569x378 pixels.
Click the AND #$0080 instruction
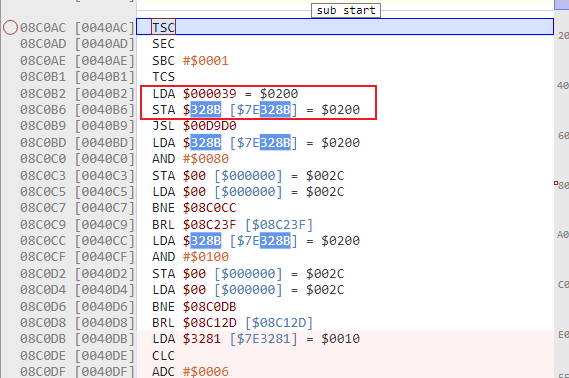[x=190, y=159]
